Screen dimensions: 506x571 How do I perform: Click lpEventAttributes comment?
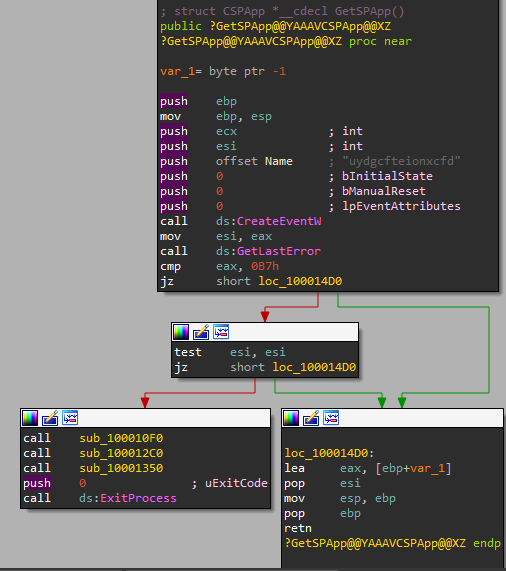click(x=401, y=206)
